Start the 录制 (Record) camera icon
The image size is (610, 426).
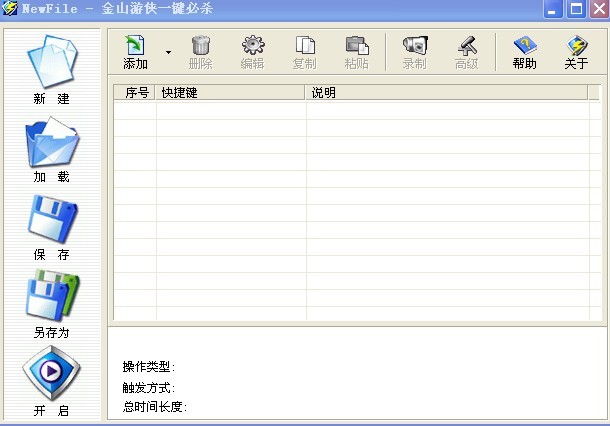(414, 46)
